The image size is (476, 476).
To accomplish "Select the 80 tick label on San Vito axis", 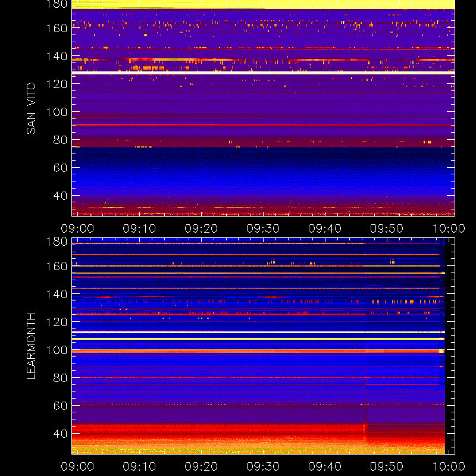I will click(x=60, y=140).
